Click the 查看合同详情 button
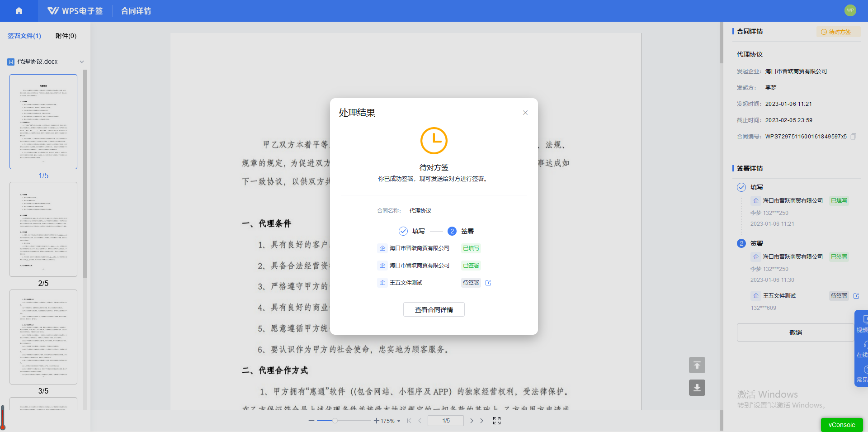The image size is (868, 432). pyautogui.click(x=434, y=310)
